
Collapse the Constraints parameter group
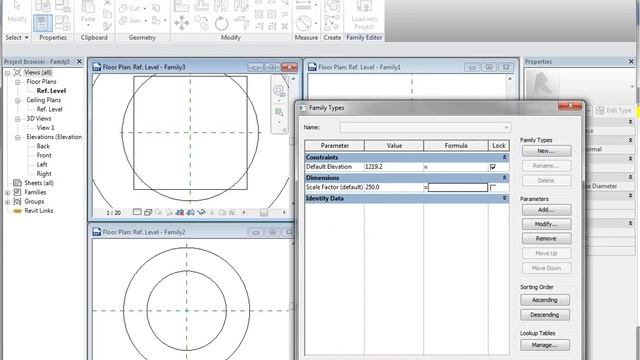[x=504, y=157]
